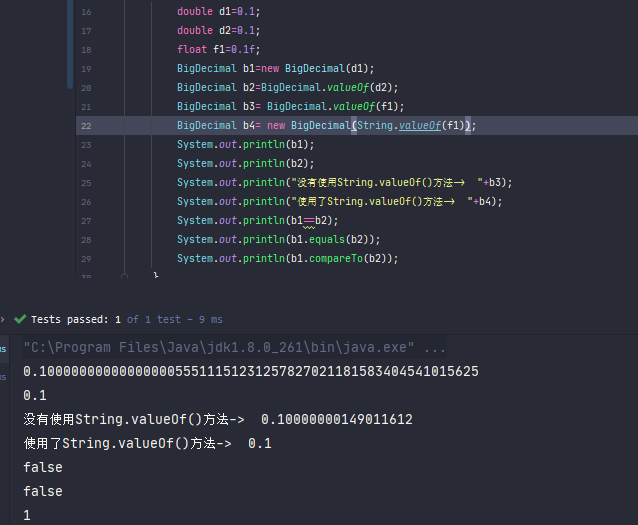
Task: Click the "System.out.println(b1.compareTo(b2));" line
Action: (x=288, y=258)
